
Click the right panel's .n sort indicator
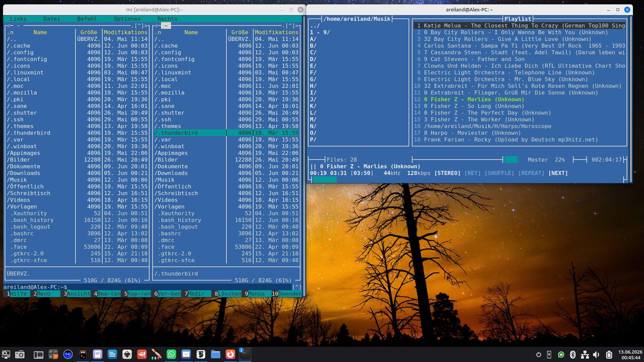(x=158, y=33)
